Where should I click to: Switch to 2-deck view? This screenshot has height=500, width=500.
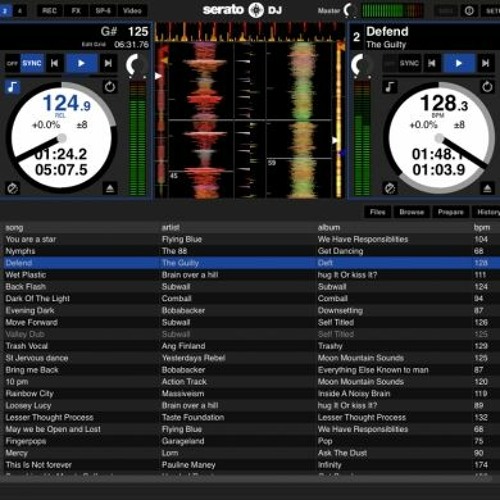[5, 11]
